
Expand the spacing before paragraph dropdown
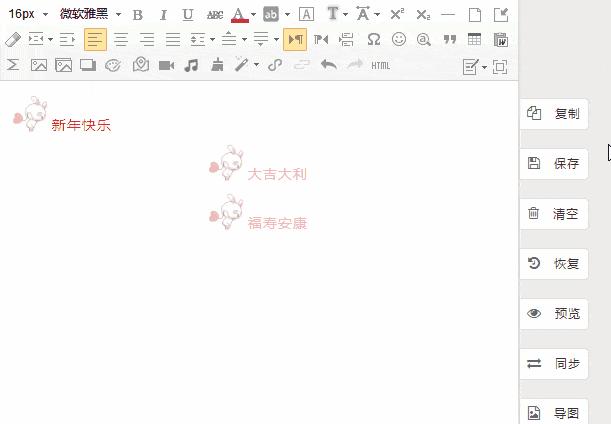[x=244, y=39]
